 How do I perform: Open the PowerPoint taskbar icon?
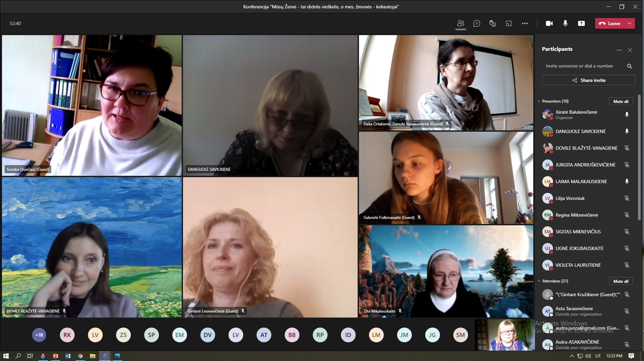click(x=56, y=356)
